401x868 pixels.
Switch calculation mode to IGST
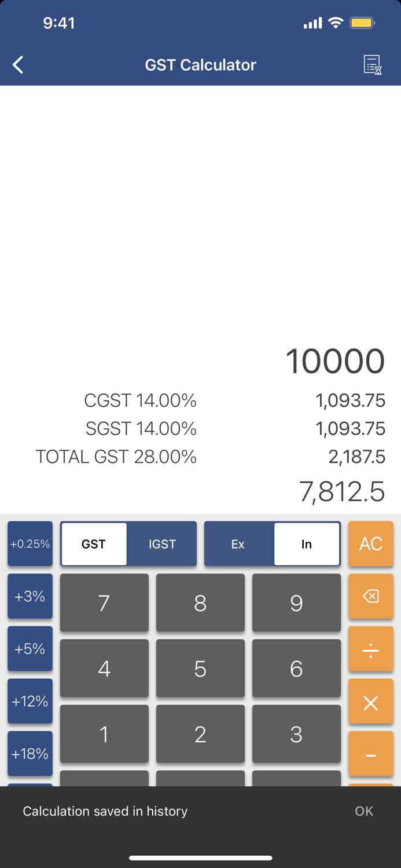163,543
